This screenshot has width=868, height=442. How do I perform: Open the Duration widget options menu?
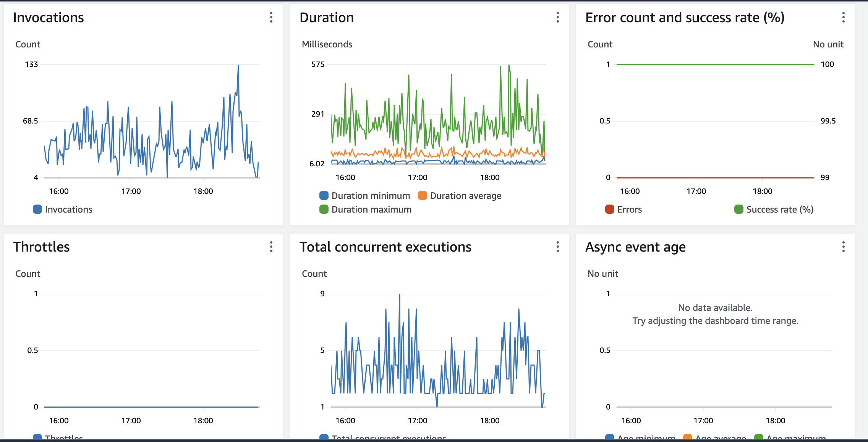pyautogui.click(x=558, y=18)
